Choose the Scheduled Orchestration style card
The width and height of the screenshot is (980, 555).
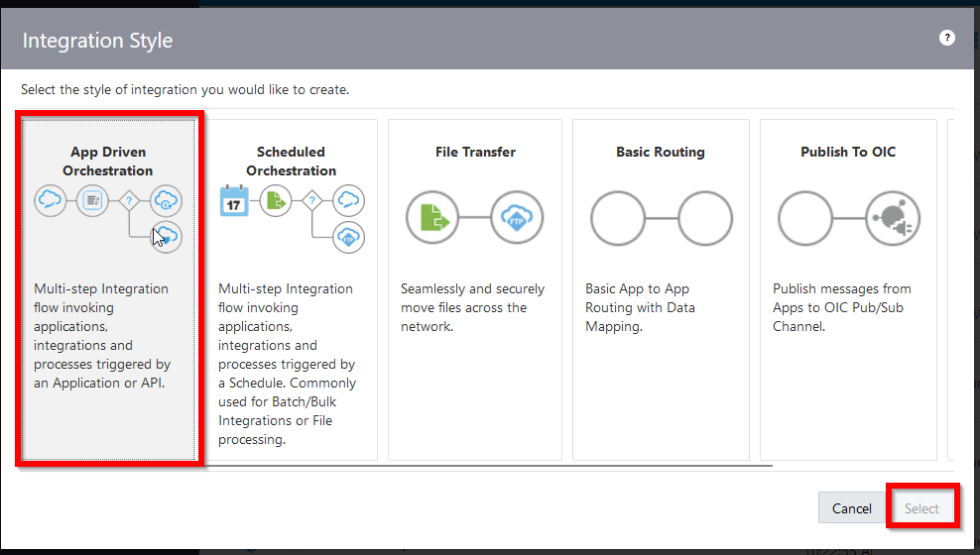click(292, 289)
